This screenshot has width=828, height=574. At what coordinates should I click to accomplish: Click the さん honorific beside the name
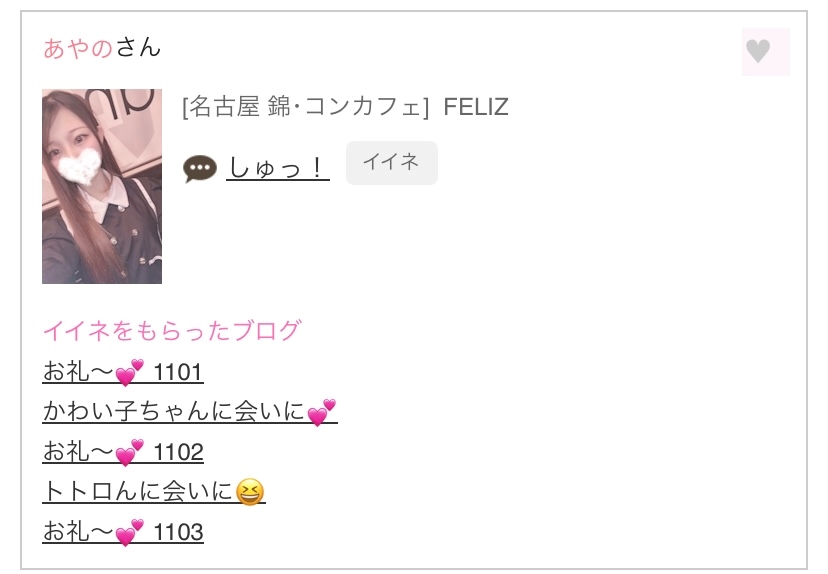point(138,47)
